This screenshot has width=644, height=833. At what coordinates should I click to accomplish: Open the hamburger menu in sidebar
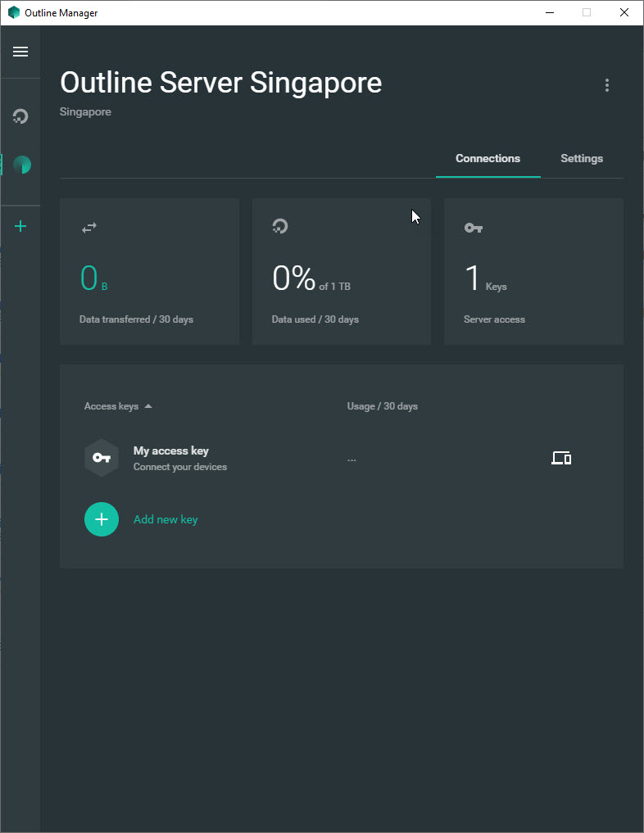point(20,52)
